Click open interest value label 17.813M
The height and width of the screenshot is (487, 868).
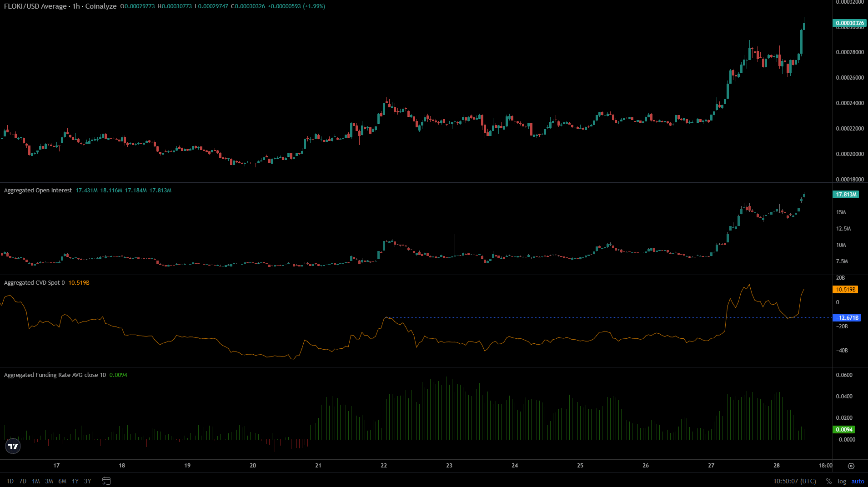846,195
